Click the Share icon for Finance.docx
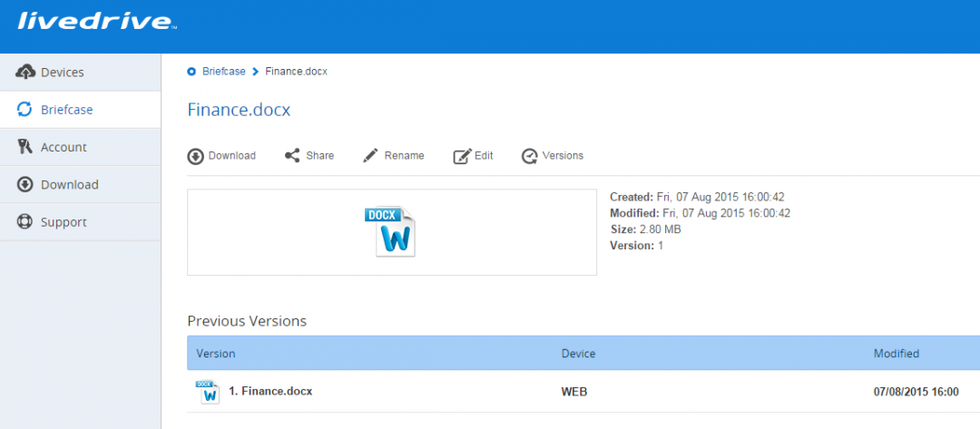980x429 pixels. 292,155
